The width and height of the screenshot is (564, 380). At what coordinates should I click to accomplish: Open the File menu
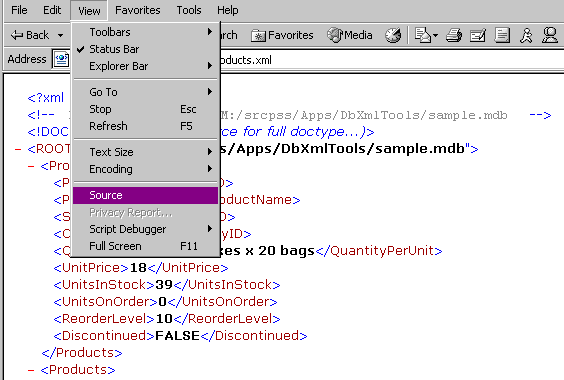(x=19, y=10)
